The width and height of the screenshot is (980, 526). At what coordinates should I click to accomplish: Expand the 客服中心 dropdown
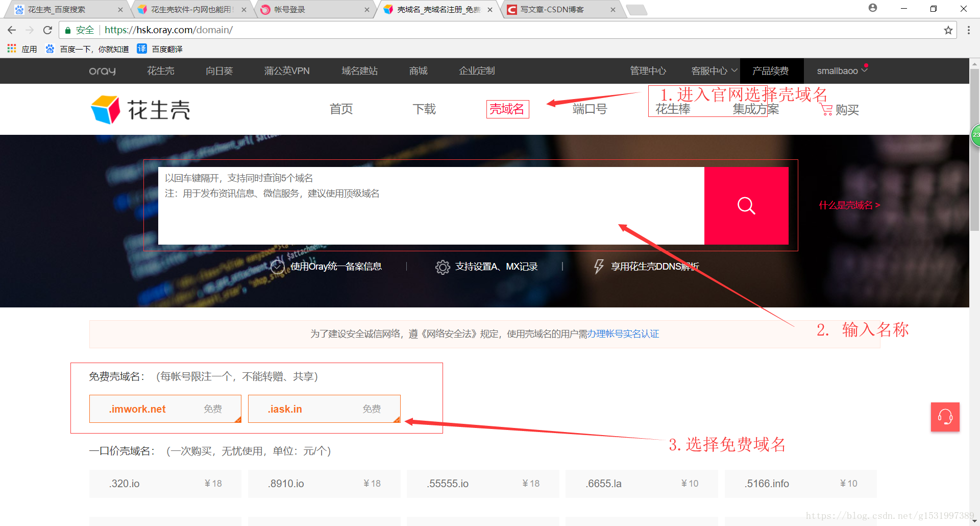tap(714, 71)
